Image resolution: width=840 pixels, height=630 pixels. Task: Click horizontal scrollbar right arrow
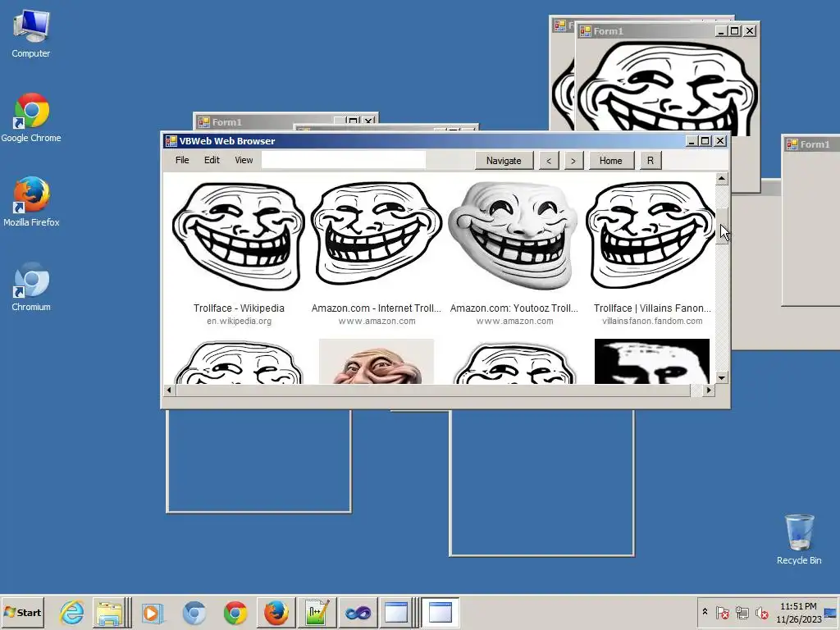[709, 390]
